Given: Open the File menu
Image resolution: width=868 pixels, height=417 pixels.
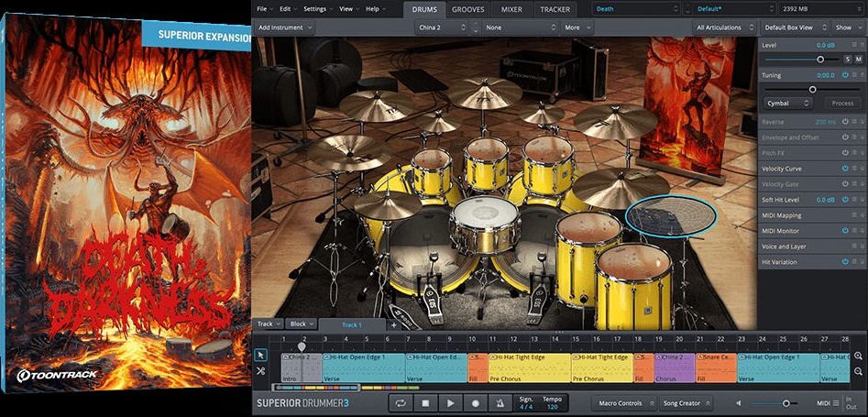Looking at the screenshot, I should 264,9.
